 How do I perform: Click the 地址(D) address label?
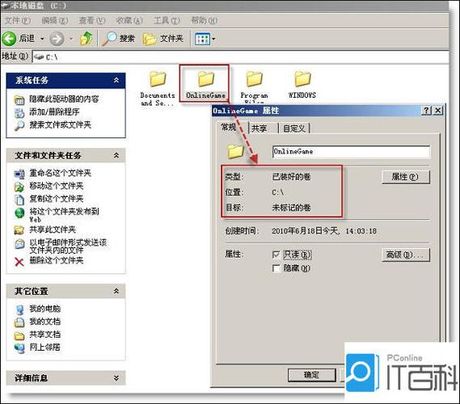click(x=15, y=56)
